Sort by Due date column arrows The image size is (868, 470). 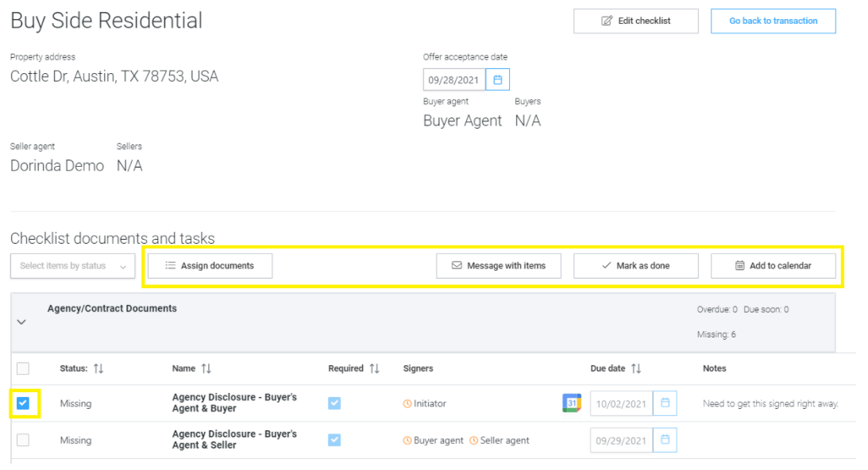point(635,368)
